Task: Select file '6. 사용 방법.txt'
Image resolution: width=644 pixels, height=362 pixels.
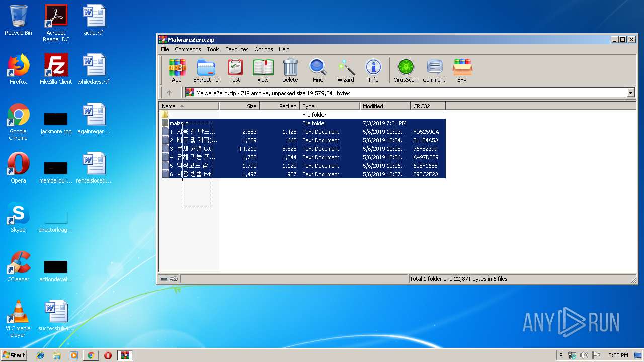Action: [x=302, y=174]
